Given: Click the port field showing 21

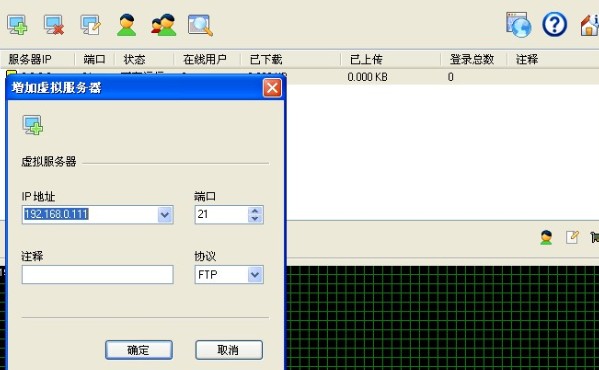Looking at the screenshot, I should (x=222, y=215).
